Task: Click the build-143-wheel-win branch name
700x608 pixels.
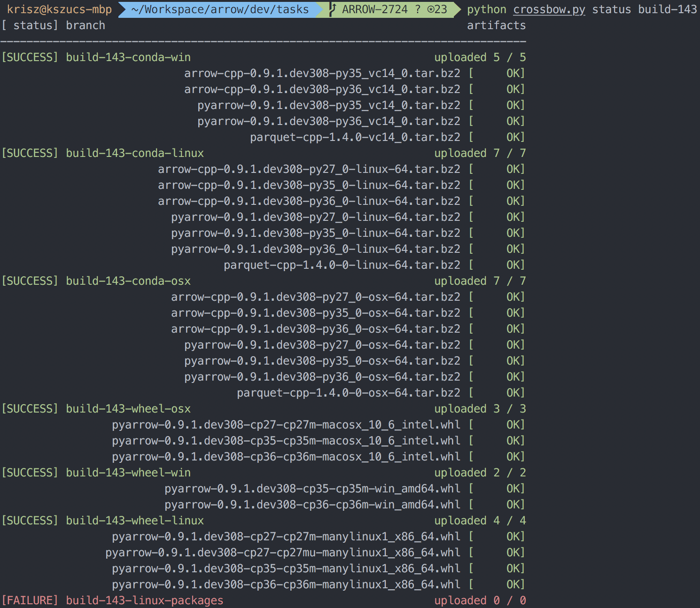Action: pos(128,473)
